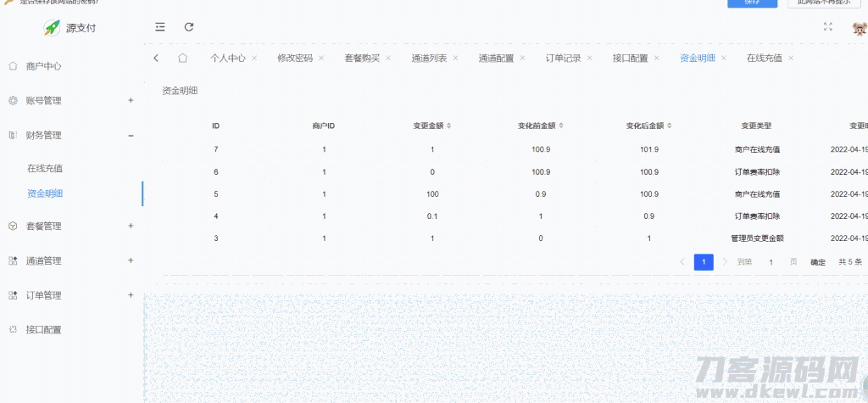The width and height of the screenshot is (868, 403).
Task: Click the 0.1 变更金额 cell
Action: [x=431, y=216]
